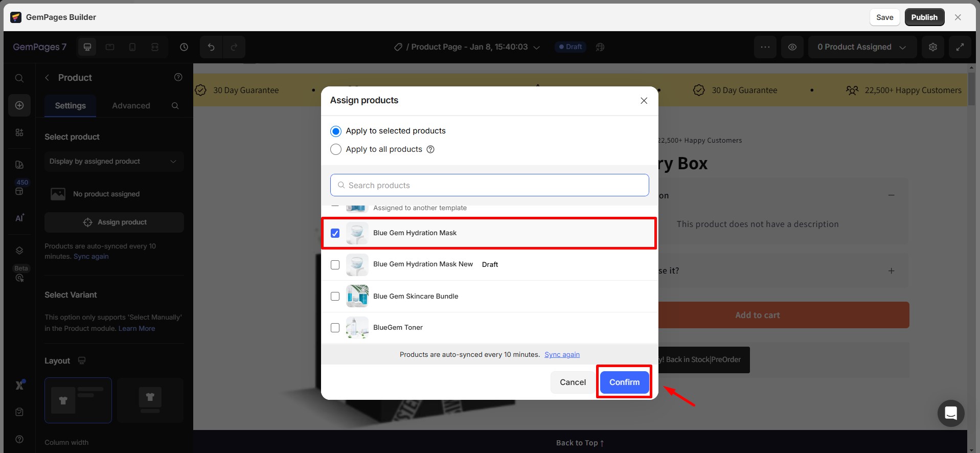Viewport: 980px width, 453px height.
Task: Check the Blue Gem Skincare Bundle box
Action: click(x=335, y=297)
